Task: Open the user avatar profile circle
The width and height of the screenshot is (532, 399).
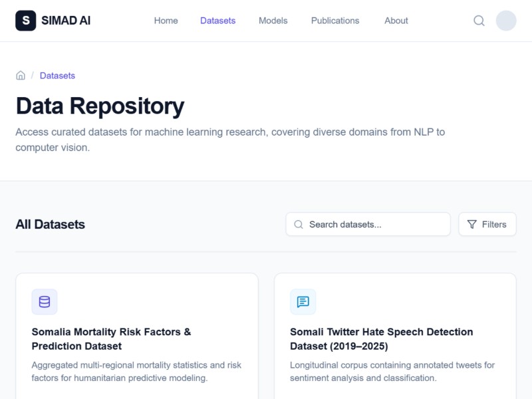Action: pos(506,21)
